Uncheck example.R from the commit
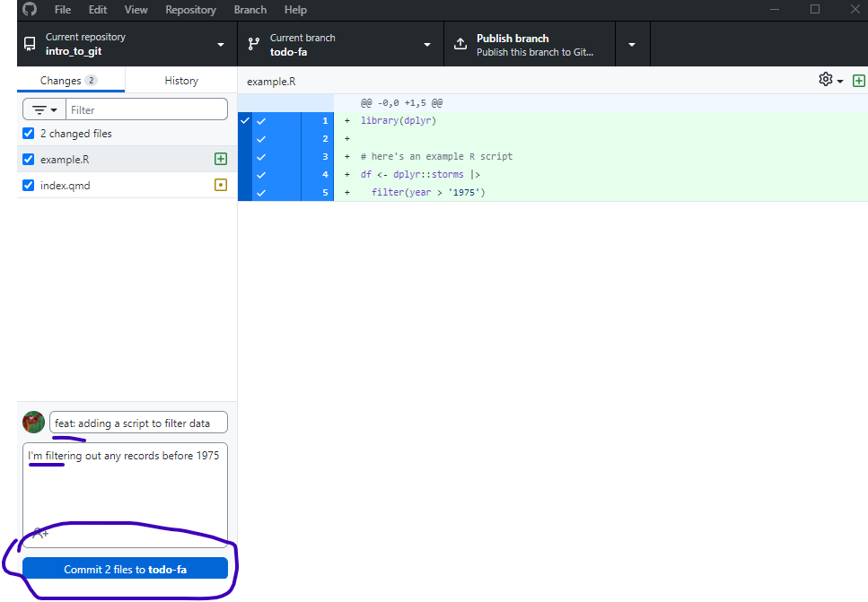The width and height of the screenshot is (868, 602). 26,159
